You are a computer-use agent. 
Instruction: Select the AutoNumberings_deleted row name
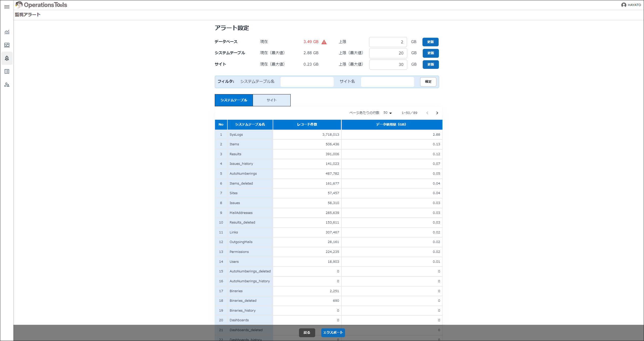(250, 271)
